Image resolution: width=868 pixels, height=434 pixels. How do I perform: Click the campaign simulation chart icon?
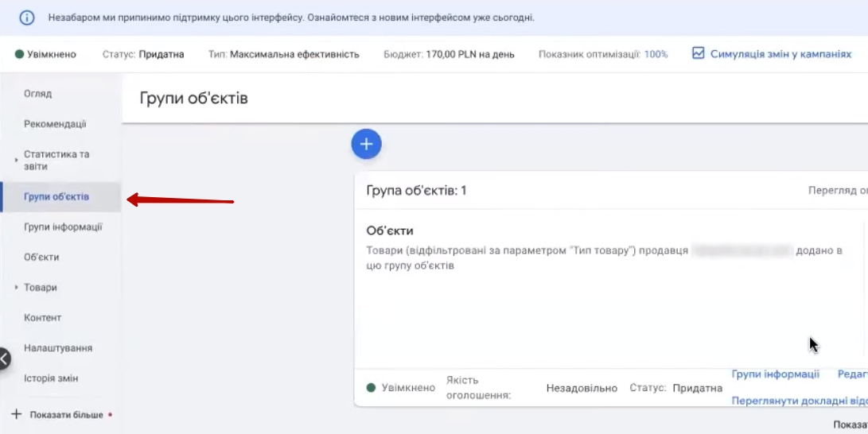click(698, 54)
